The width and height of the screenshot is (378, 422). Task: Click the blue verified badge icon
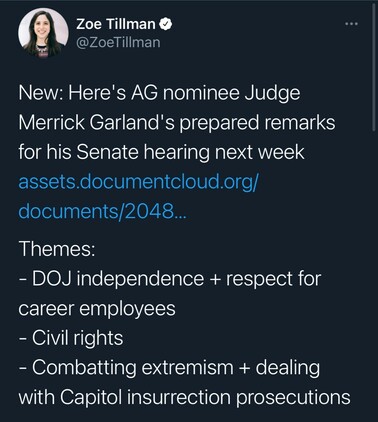(x=166, y=24)
